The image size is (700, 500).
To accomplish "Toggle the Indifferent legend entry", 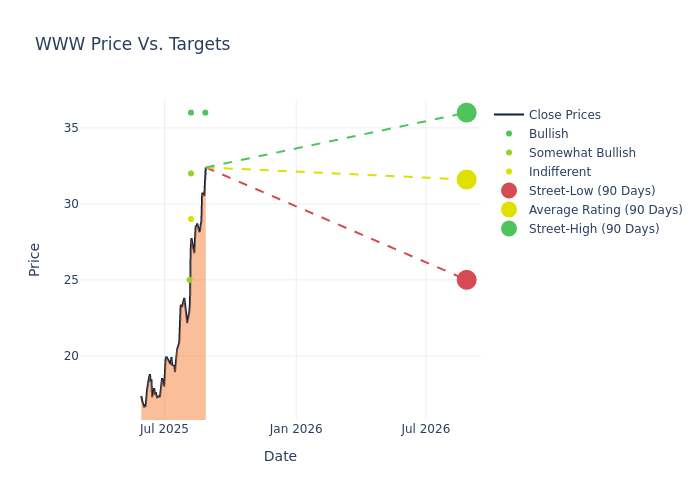I will click(x=559, y=172).
